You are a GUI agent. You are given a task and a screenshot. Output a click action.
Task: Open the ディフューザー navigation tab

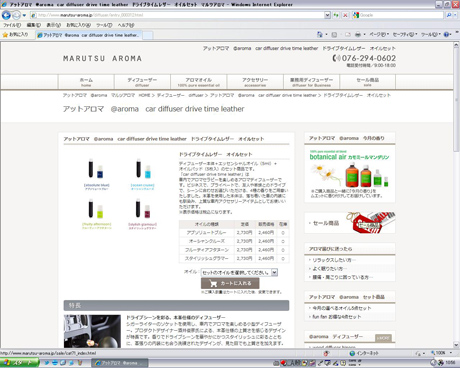tap(142, 82)
